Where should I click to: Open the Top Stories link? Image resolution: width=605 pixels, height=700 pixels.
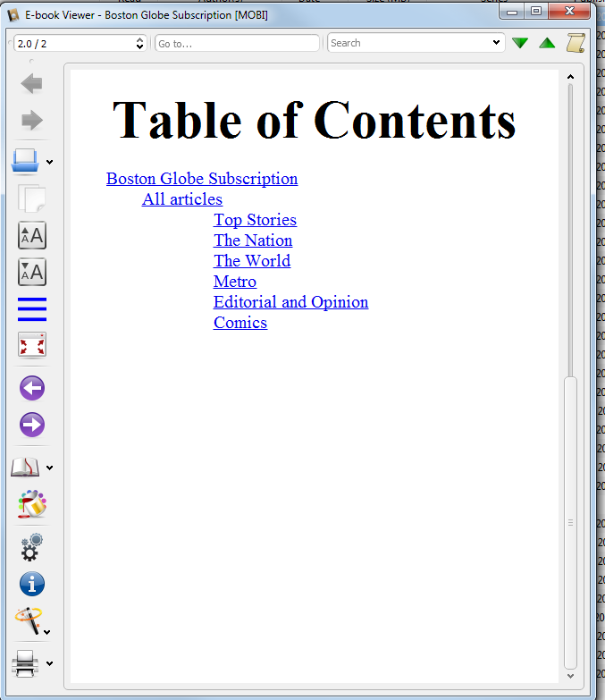pos(256,220)
